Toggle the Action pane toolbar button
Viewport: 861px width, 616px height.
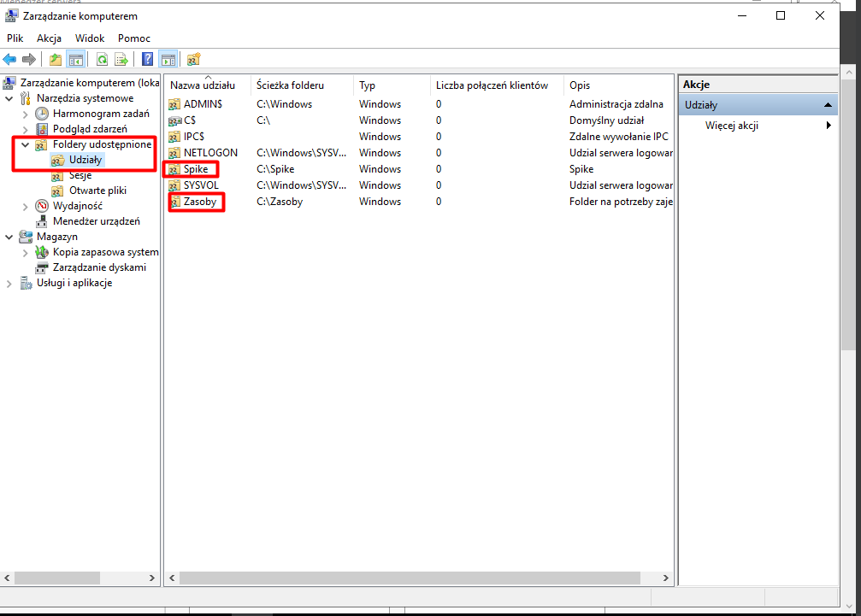tap(168, 59)
